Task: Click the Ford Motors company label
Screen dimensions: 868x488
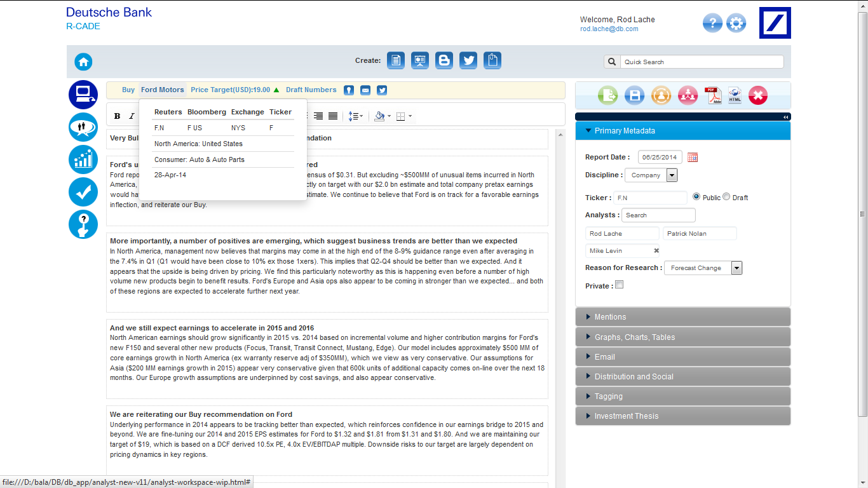Action: tap(163, 90)
